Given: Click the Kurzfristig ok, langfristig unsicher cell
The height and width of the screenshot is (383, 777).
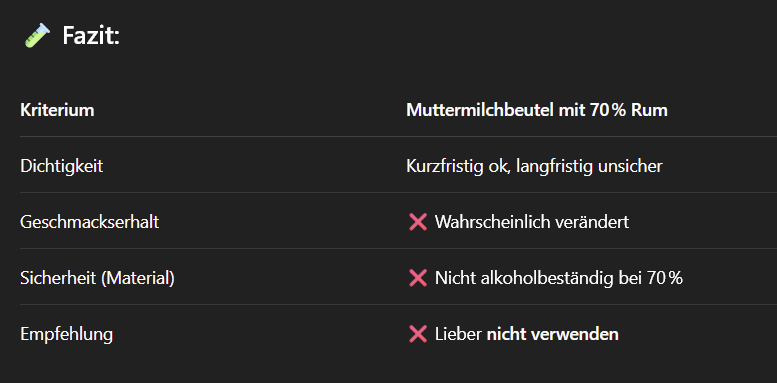Looking at the screenshot, I should [x=534, y=166].
